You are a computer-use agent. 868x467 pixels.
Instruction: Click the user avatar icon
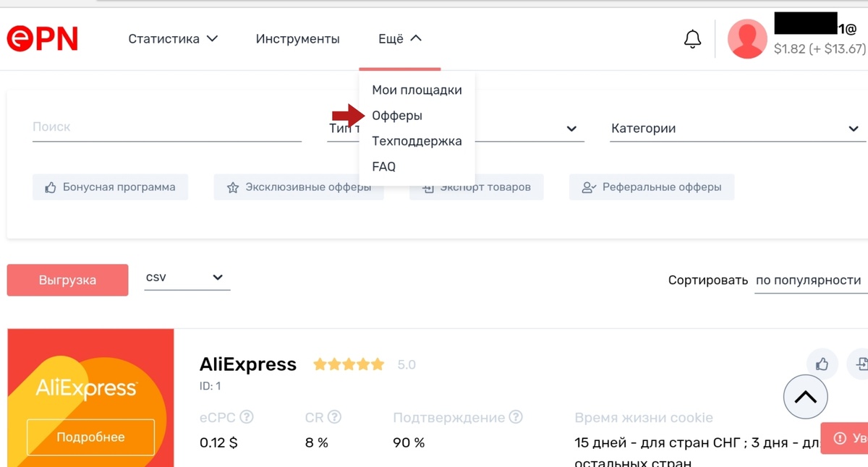click(746, 39)
